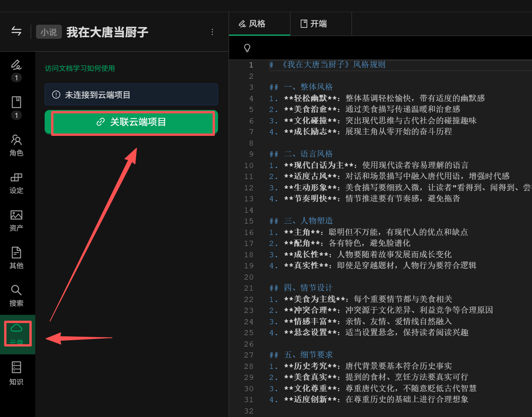Open the style pen icon in sidebar
The width and height of the screenshot is (532, 417).
point(16,65)
